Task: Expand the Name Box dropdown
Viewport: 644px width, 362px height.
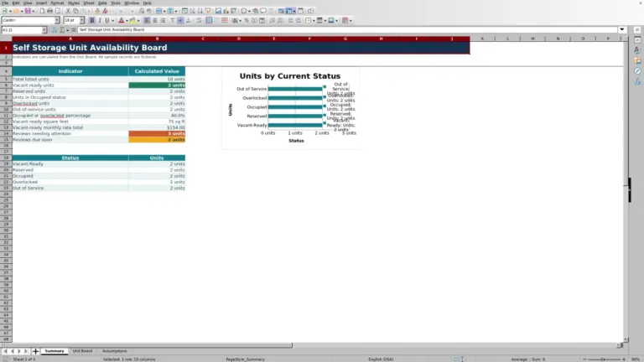Action: 44,29
